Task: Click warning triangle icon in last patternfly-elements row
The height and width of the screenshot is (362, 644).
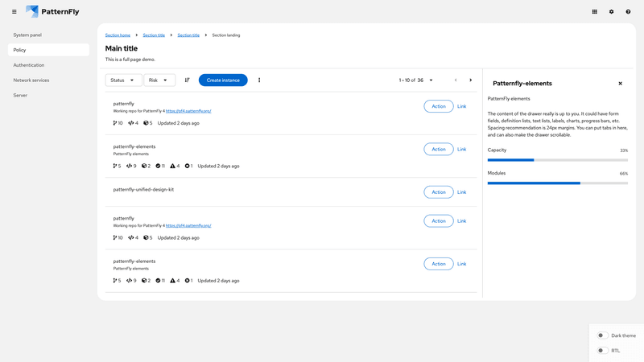Action: point(172,281)
